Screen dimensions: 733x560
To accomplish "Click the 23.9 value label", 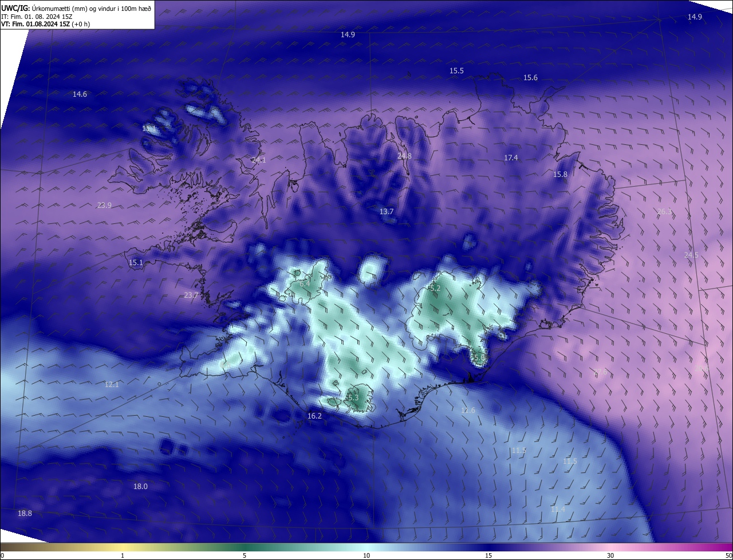I will pyautogui.click(x=104, y=206).
